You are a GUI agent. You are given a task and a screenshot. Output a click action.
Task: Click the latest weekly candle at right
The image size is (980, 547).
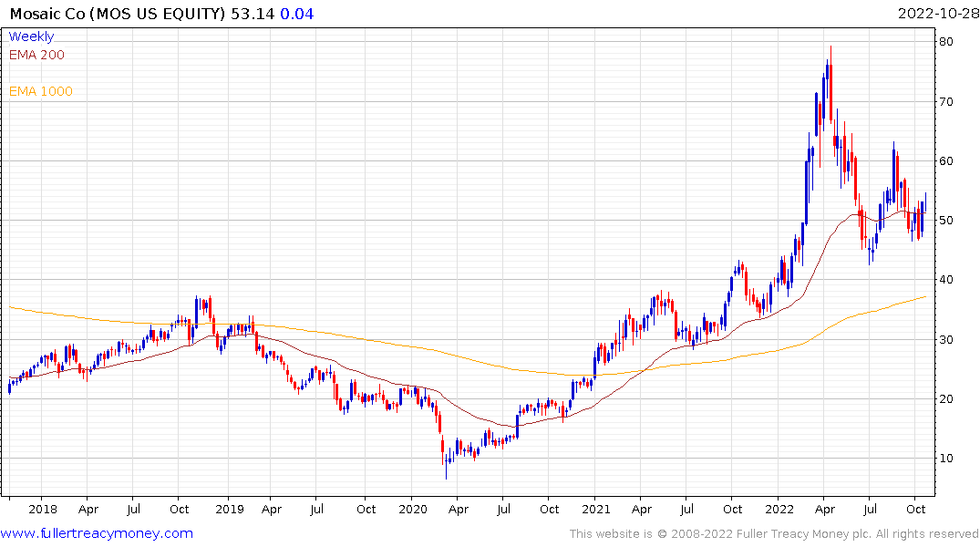coord(925,202)
